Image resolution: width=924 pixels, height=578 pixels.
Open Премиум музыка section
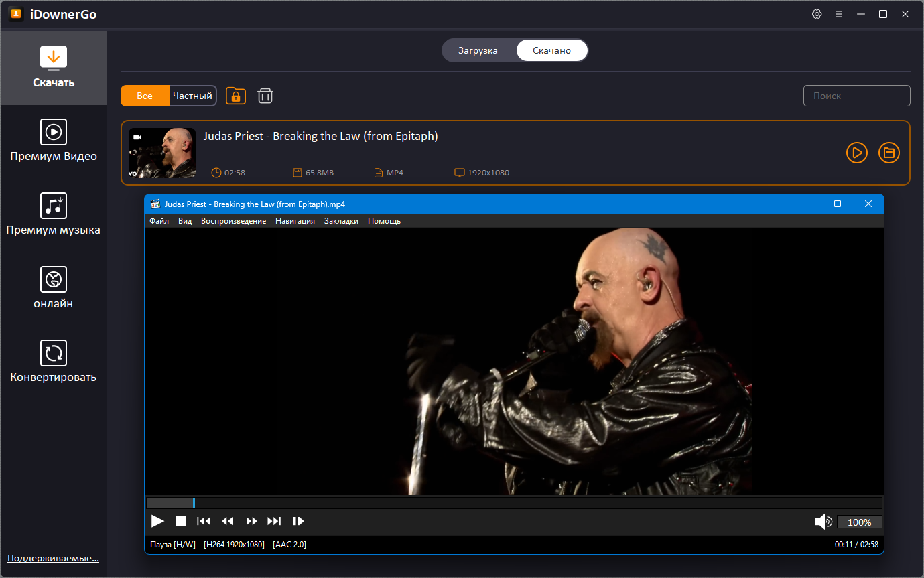point(54,215)
